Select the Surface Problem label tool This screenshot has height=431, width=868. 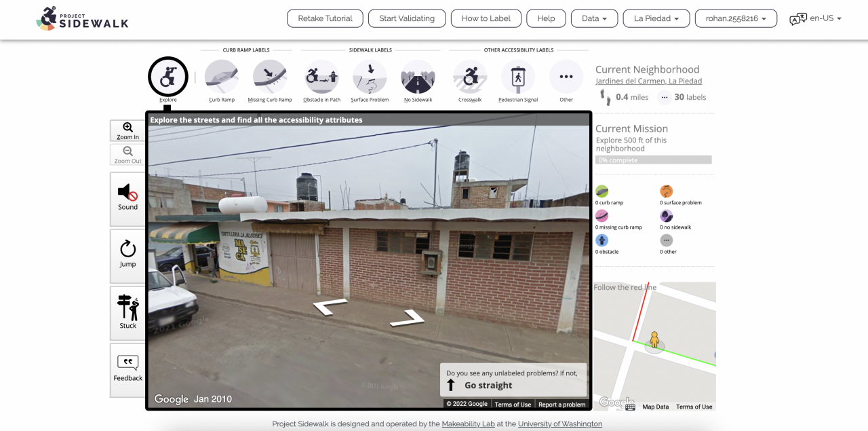[x=370, y=77]
